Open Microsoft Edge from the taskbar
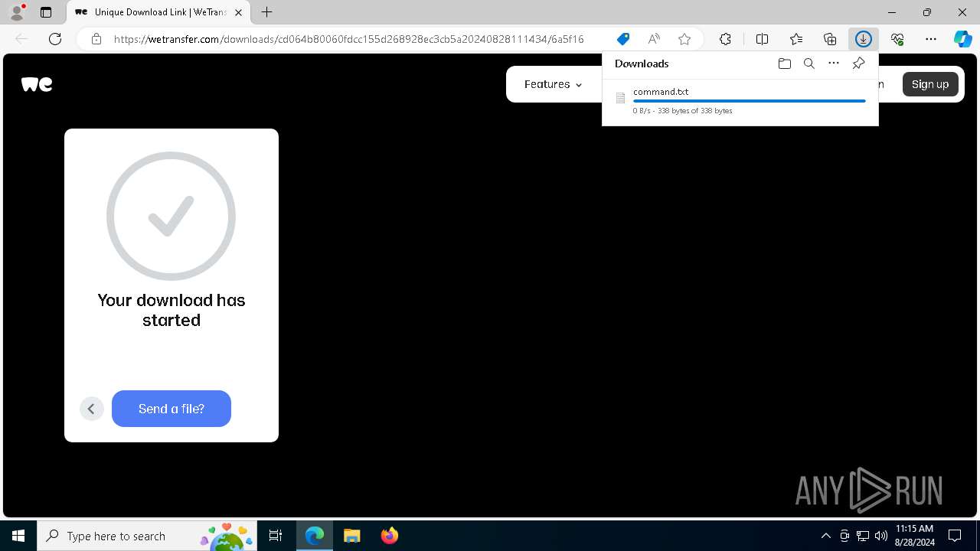Screen dimensions: 980x551 tap(315, 536)
